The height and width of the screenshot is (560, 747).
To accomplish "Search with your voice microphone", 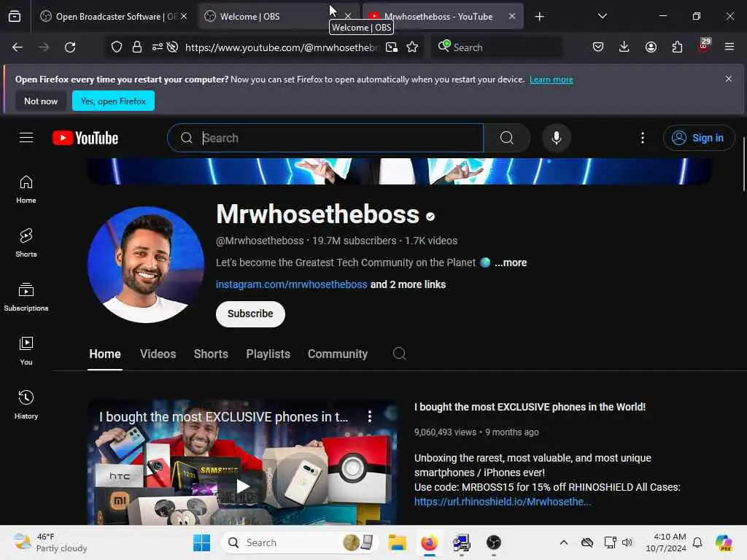I will [556, 138].
